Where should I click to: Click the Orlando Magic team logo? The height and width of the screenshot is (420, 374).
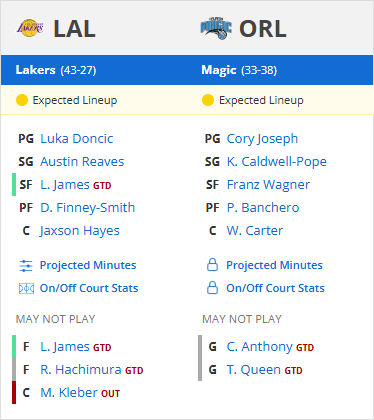pos(216,28)
